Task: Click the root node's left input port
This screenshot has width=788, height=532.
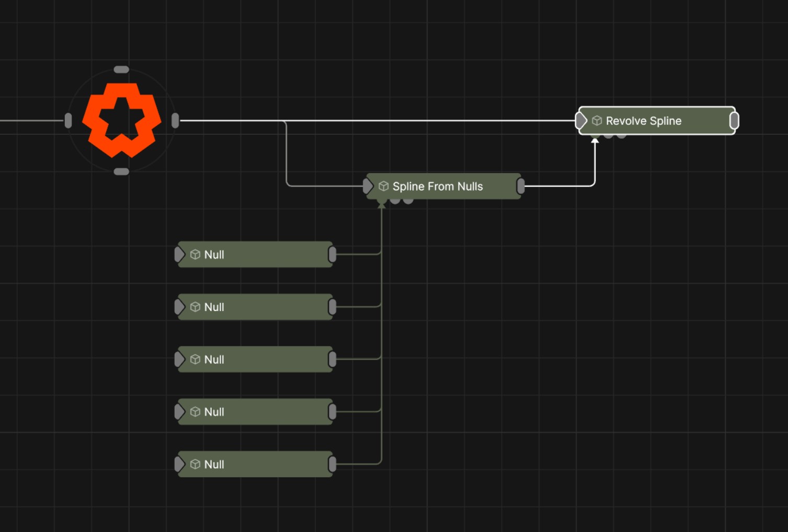Action: (x=68, y=121)
